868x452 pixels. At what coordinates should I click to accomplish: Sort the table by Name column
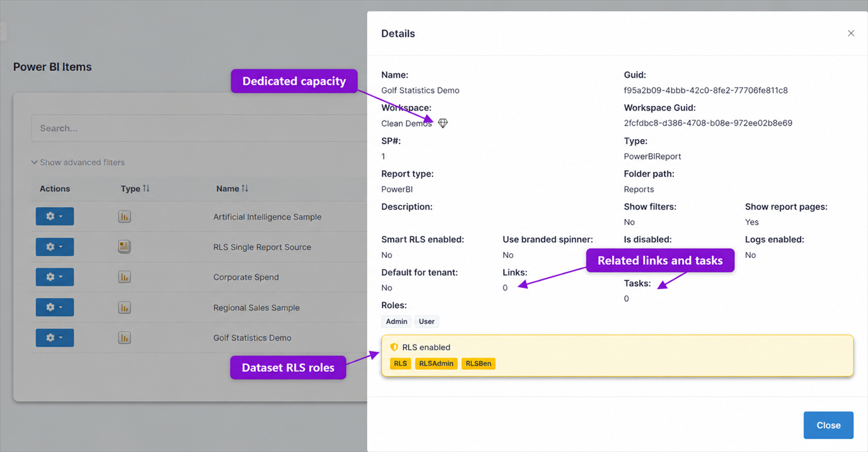(232, 188)
